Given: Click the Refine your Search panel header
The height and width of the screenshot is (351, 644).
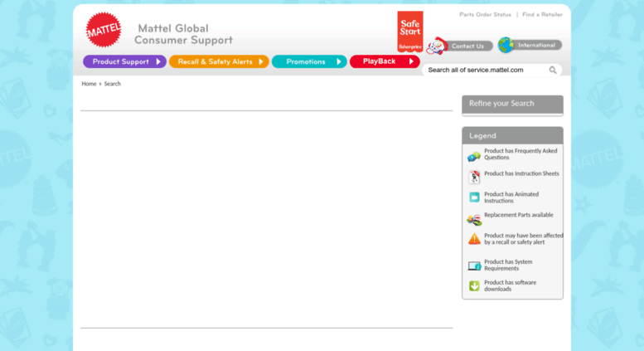Looking at the screenshot, I should (512, 105).
